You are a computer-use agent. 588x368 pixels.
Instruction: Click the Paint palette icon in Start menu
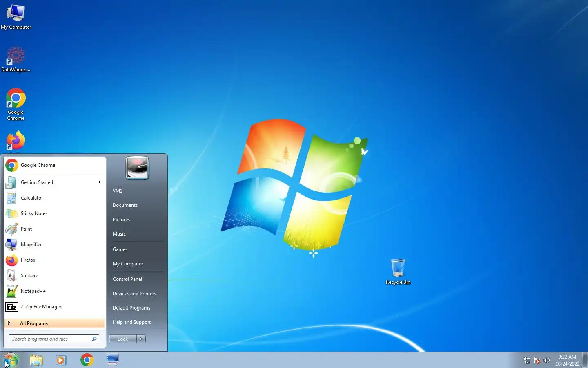[11, 229]
